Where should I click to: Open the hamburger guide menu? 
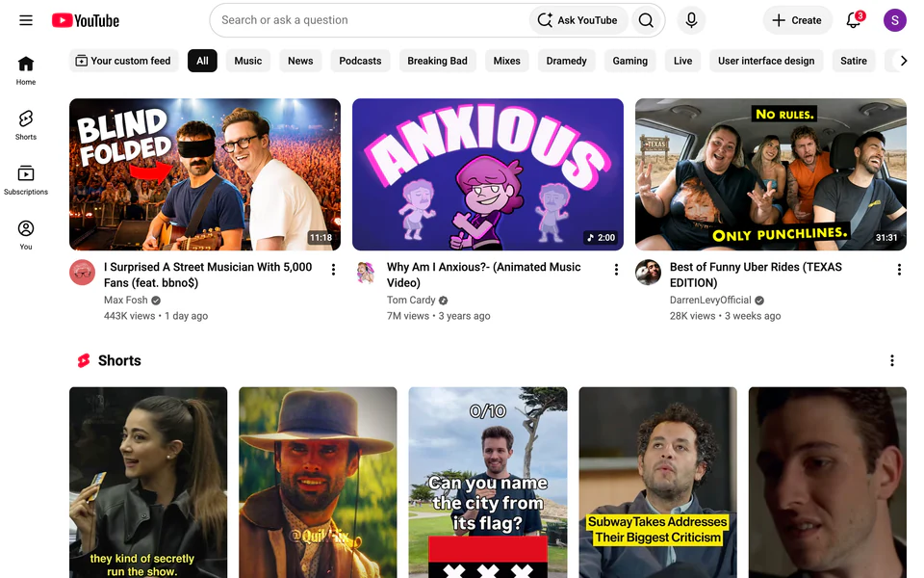26,20
